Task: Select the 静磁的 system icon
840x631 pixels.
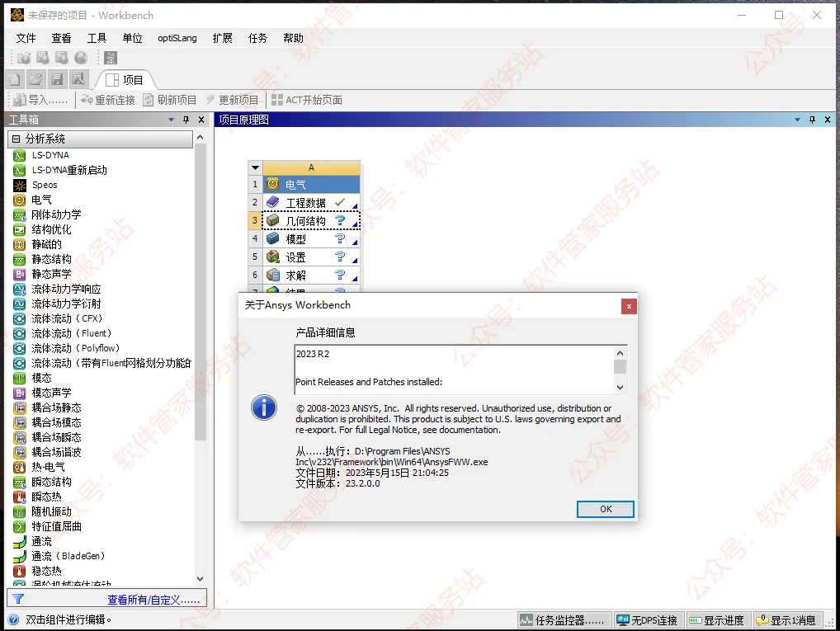Action: point(19,245)
